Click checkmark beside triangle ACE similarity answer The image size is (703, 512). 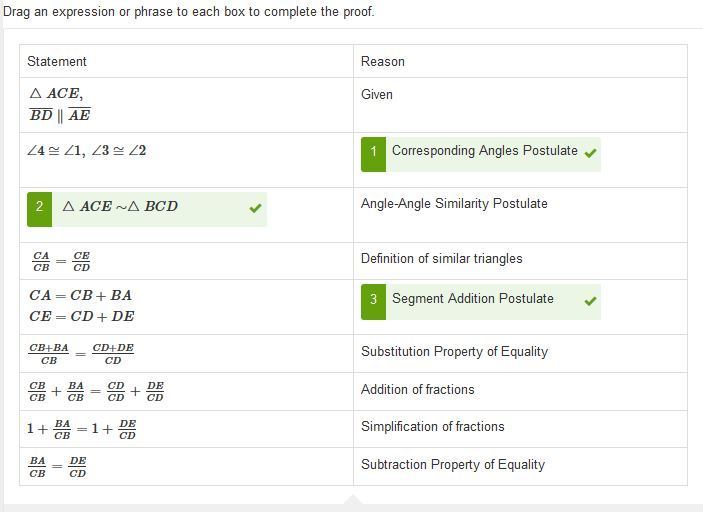point(256,208)
